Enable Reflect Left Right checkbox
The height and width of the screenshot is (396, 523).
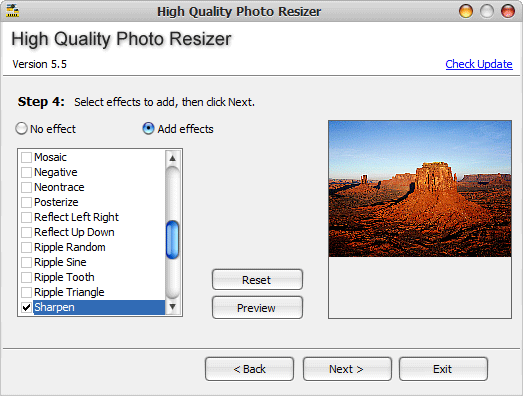coord(26,217)
